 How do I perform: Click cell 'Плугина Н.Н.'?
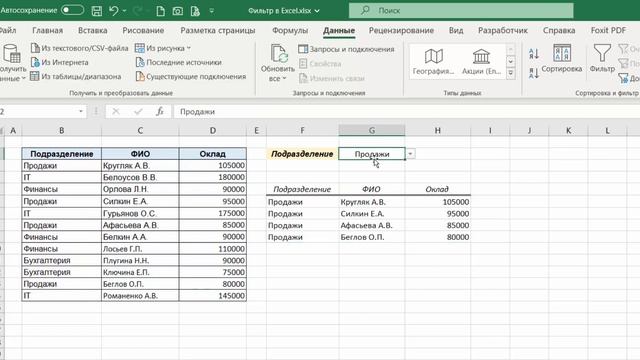(x=140, y=260)
